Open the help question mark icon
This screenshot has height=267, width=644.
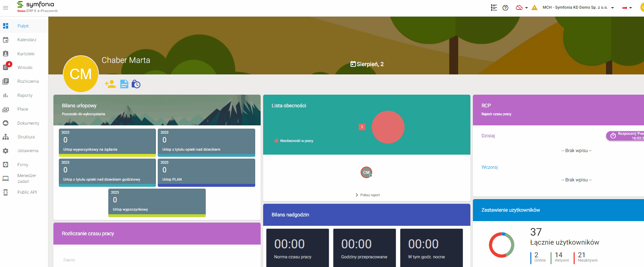505,8
